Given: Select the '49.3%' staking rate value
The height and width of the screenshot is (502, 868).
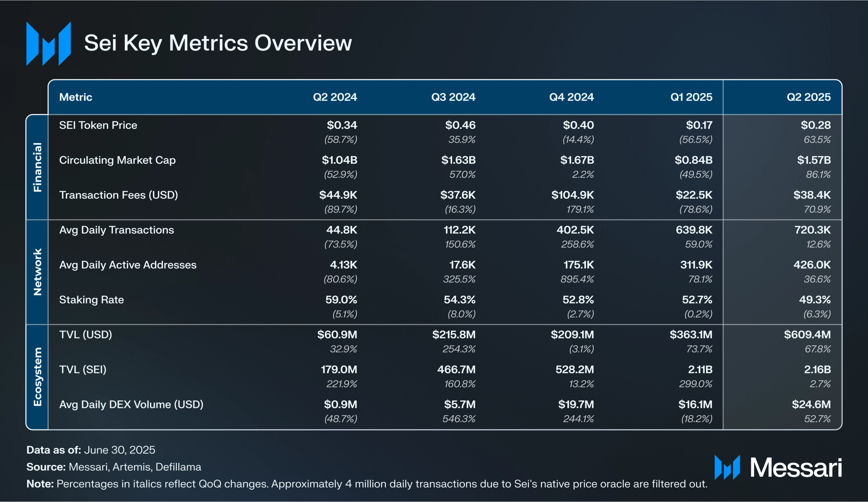Looking at the screenshot, I should pos(815,300).
